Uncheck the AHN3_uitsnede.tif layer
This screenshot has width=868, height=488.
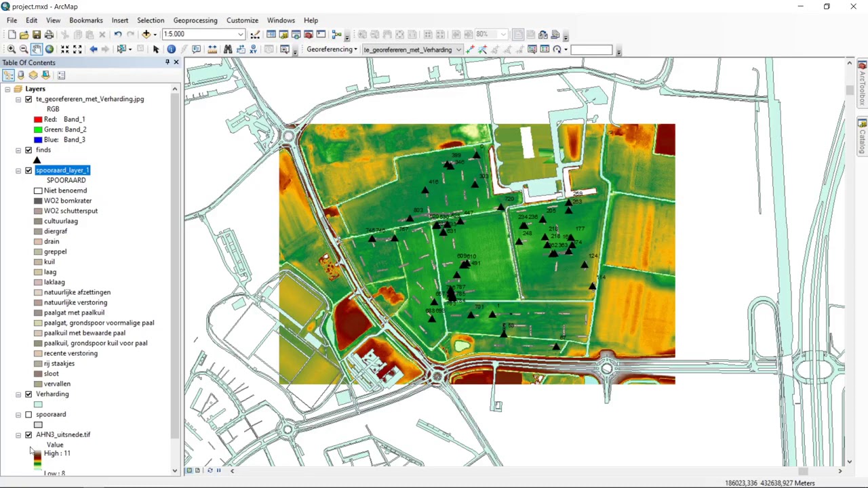(x=28, y=434)
